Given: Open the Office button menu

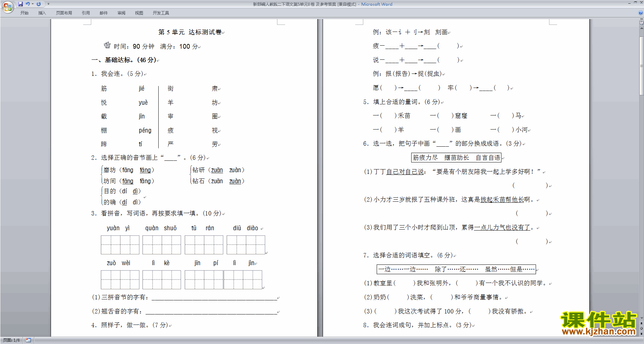Looking at the screenshot, I should (x=7, y=7).
